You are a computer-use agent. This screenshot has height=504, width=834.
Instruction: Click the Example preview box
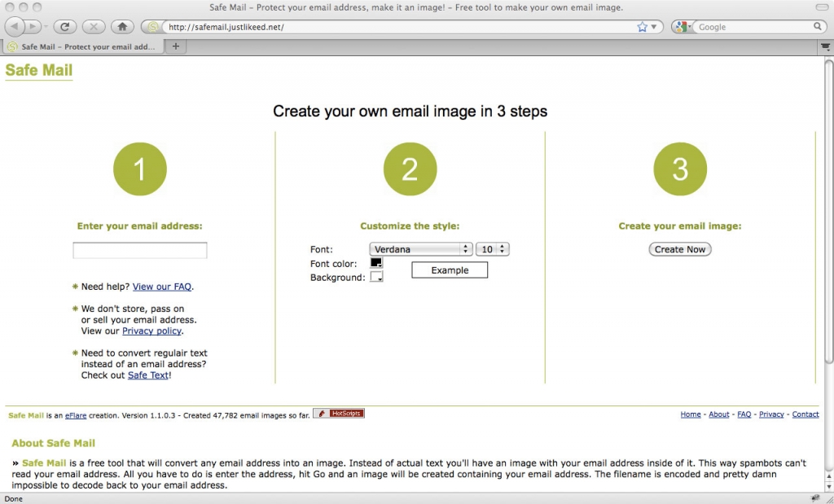(x=450, y=270)
